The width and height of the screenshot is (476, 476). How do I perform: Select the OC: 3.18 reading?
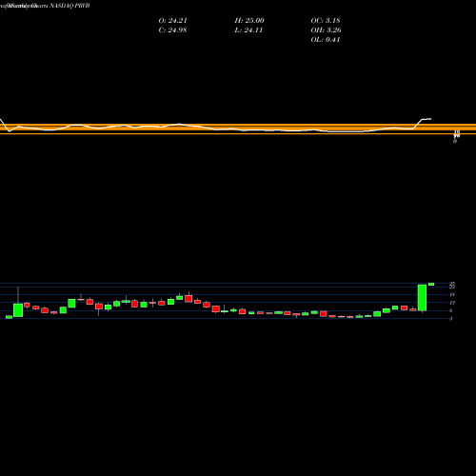tap(326, 21)
